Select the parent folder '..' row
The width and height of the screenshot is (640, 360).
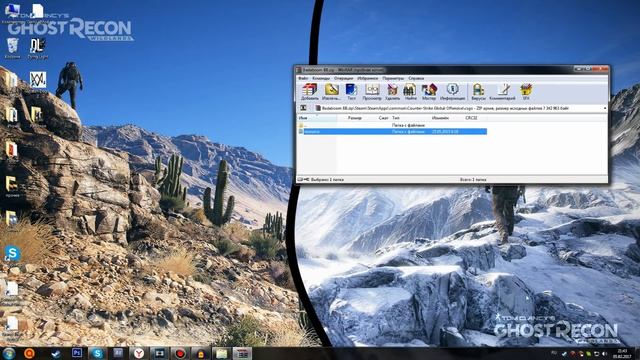coord(392,125)
